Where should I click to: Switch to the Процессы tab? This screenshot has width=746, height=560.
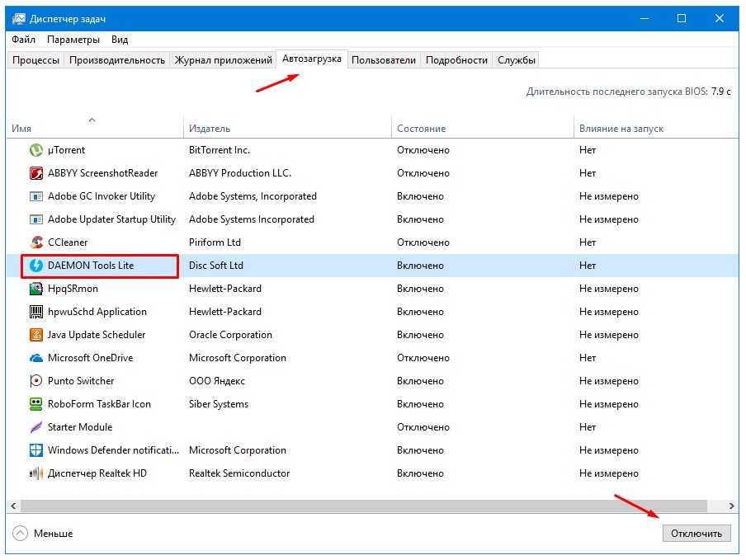pyautogui.click(x=35, y=60)
